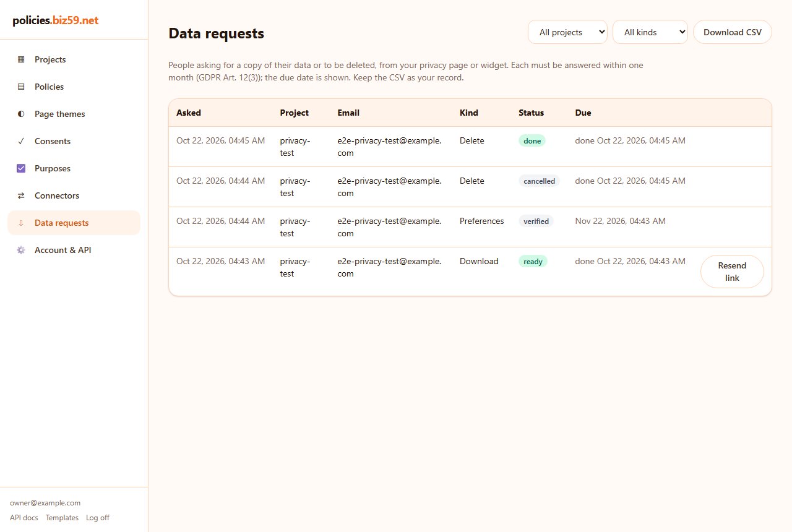Open Templates footer link
792x532 pixels.
pyautogui.click(x=62, y=518)
